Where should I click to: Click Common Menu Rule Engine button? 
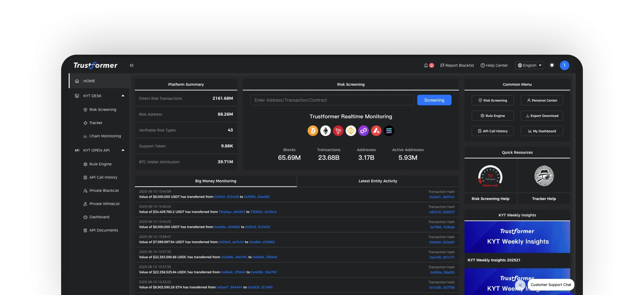(x=493, y=116)
